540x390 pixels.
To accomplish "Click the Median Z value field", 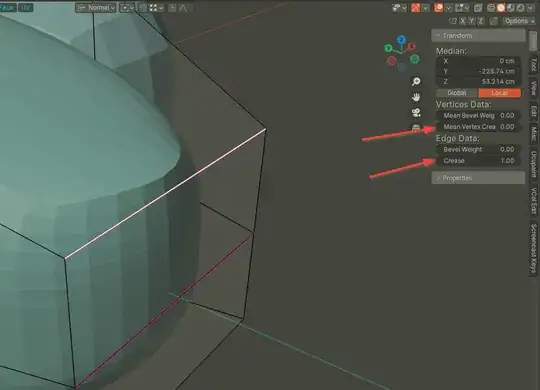I will pyautogui.click(x=478, y=82).
